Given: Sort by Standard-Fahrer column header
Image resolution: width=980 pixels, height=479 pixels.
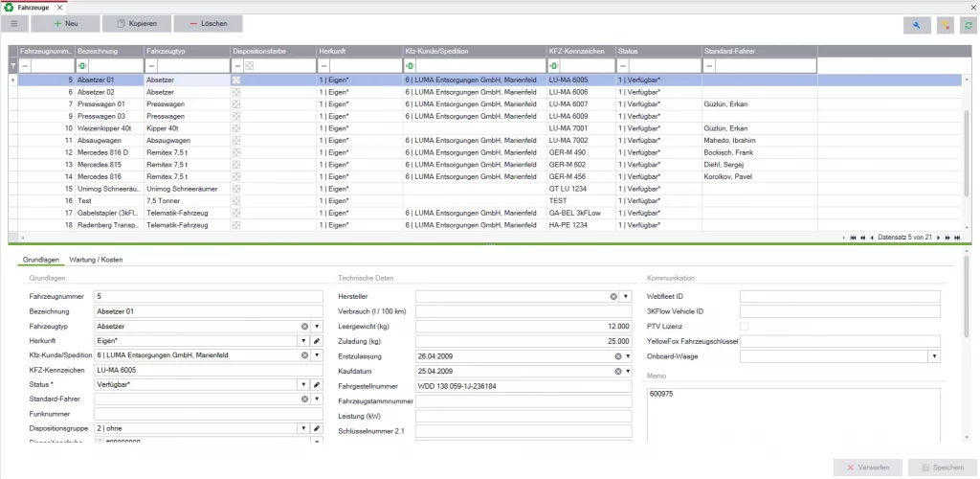Looking at the screenshot, I should tap(759, 51).
